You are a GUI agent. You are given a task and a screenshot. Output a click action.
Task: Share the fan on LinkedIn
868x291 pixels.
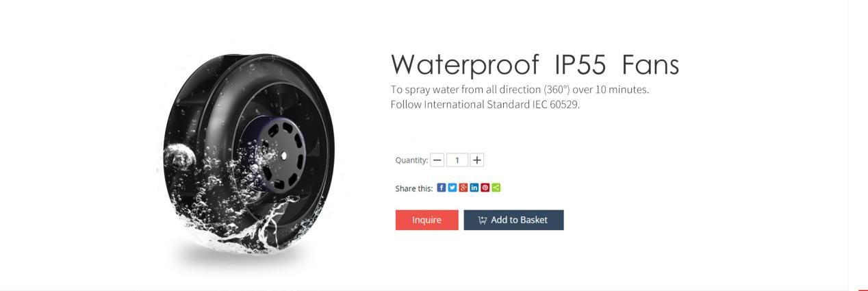tap(474, 188)
